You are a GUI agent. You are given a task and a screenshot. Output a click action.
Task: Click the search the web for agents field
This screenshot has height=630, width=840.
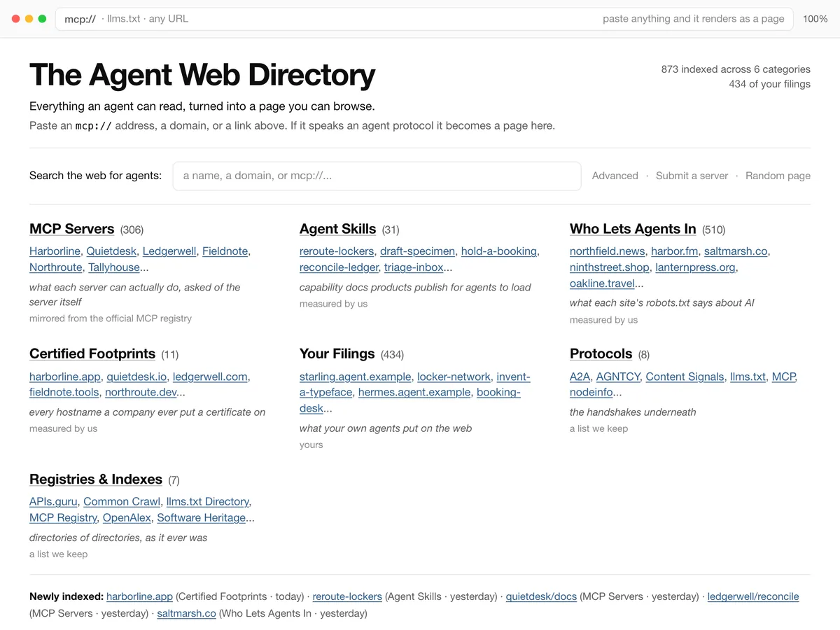[377, 176]
